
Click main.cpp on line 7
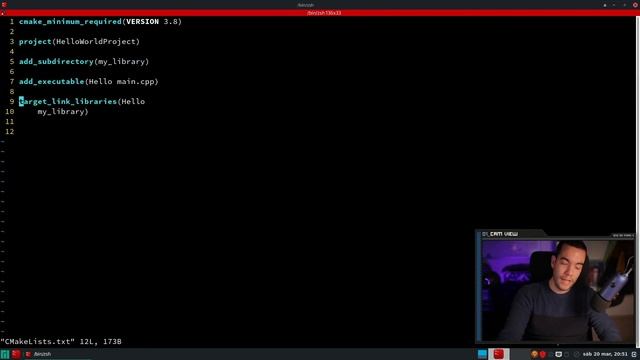136,82
